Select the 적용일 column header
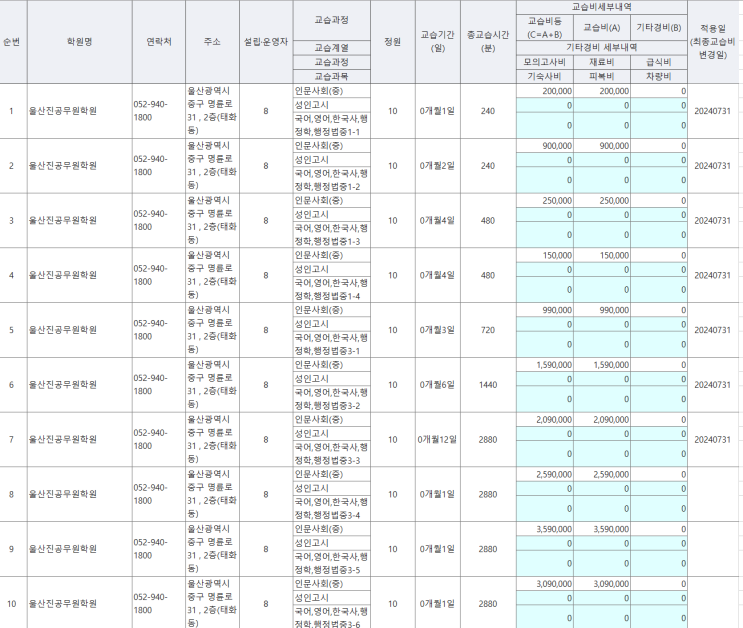The image size is (743, 628). (x=715, y=43)
